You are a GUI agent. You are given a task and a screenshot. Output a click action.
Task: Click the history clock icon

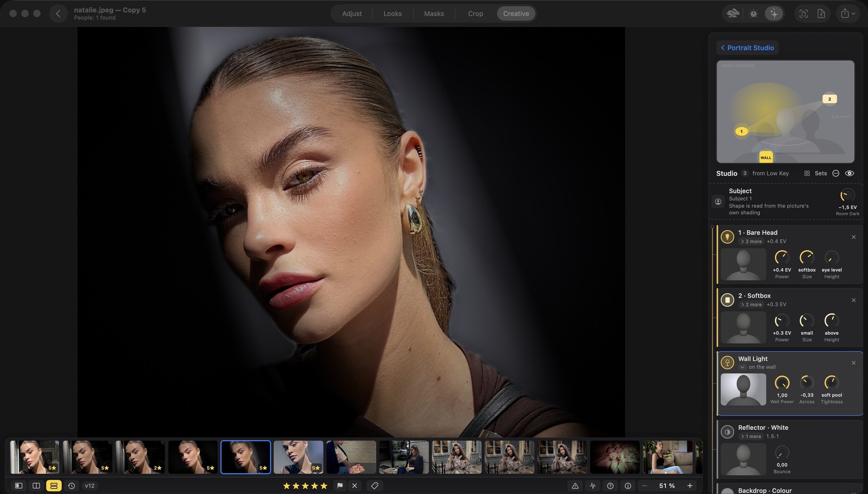(71, 486)
